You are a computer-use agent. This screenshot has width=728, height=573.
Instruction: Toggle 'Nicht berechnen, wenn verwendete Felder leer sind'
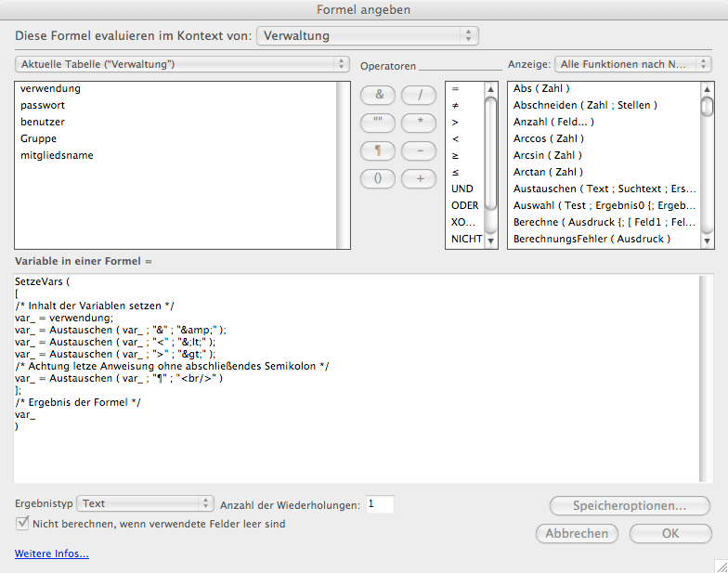click(23, 524)
